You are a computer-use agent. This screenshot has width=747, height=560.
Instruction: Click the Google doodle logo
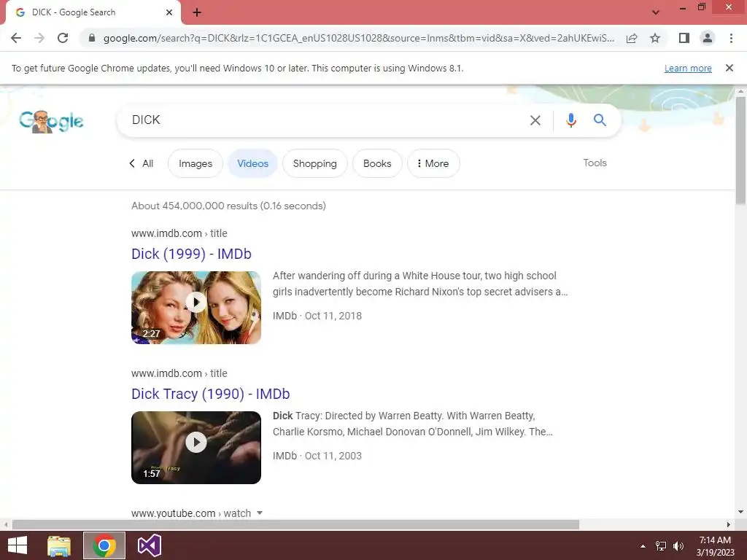coord(52,122)
